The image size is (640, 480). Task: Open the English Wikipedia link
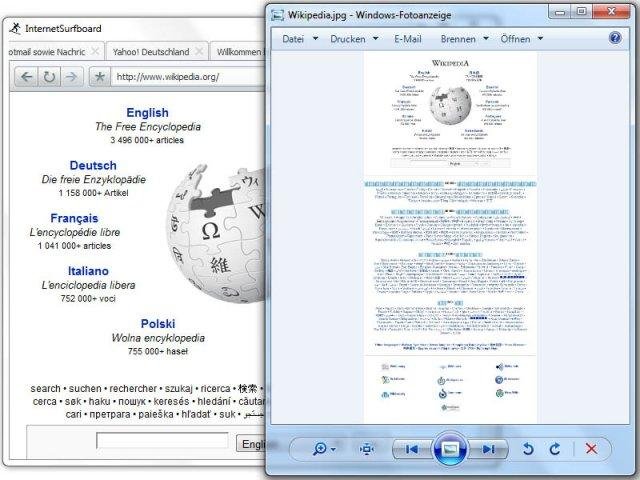pos(147,112)
